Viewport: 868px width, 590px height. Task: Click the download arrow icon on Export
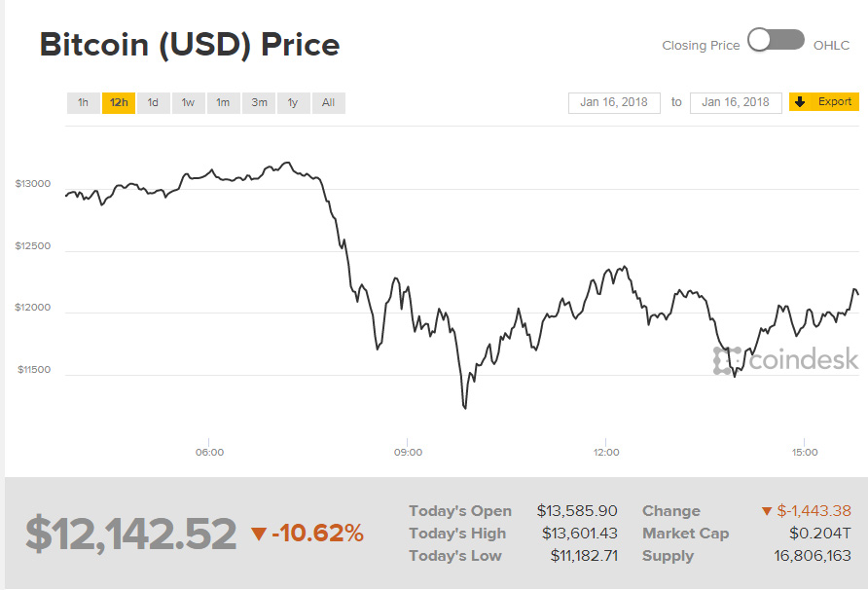801,101
